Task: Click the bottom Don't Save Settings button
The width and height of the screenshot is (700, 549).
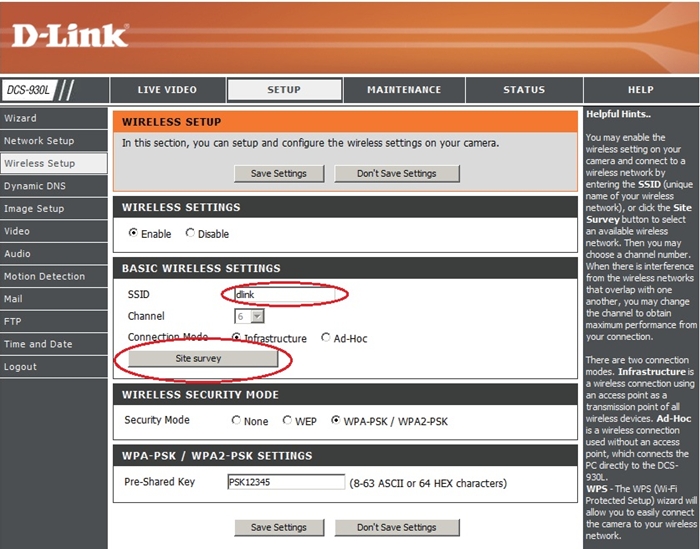Action: (x=397, y=527)
